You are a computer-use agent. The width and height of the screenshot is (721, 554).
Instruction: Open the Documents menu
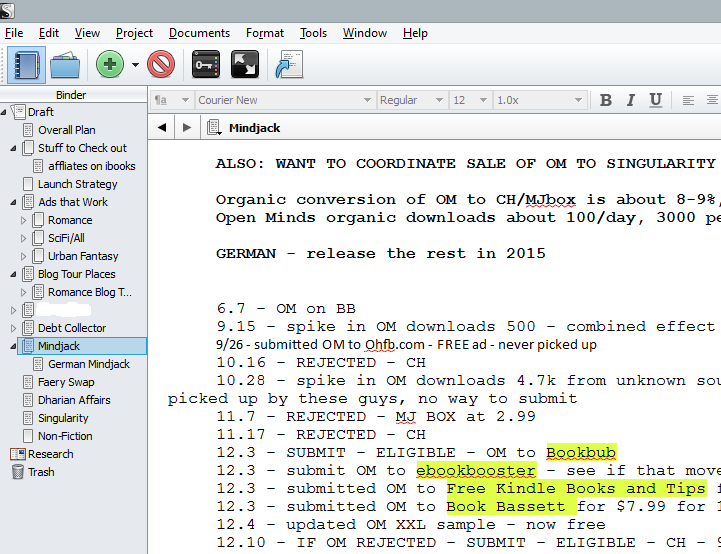pyautogui.click(x=199, y=33)
